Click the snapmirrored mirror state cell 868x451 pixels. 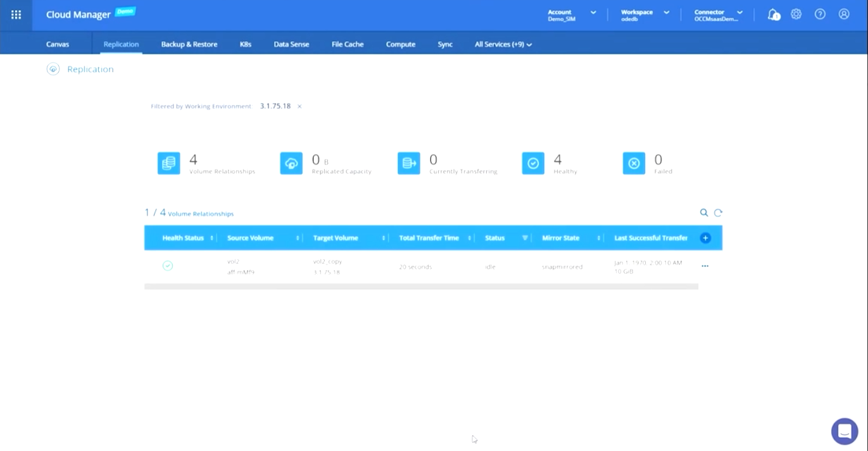tap(562, 267)
